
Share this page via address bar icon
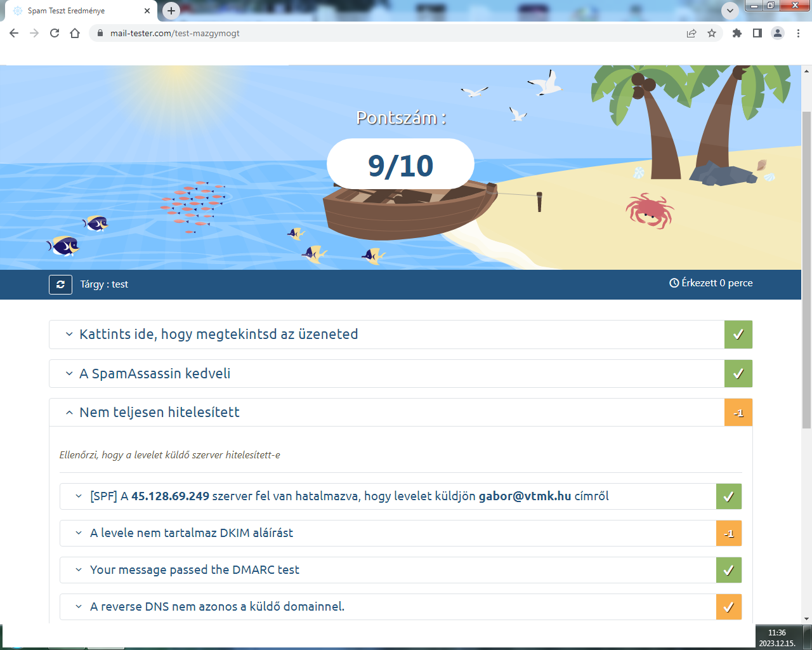[691, 33]
